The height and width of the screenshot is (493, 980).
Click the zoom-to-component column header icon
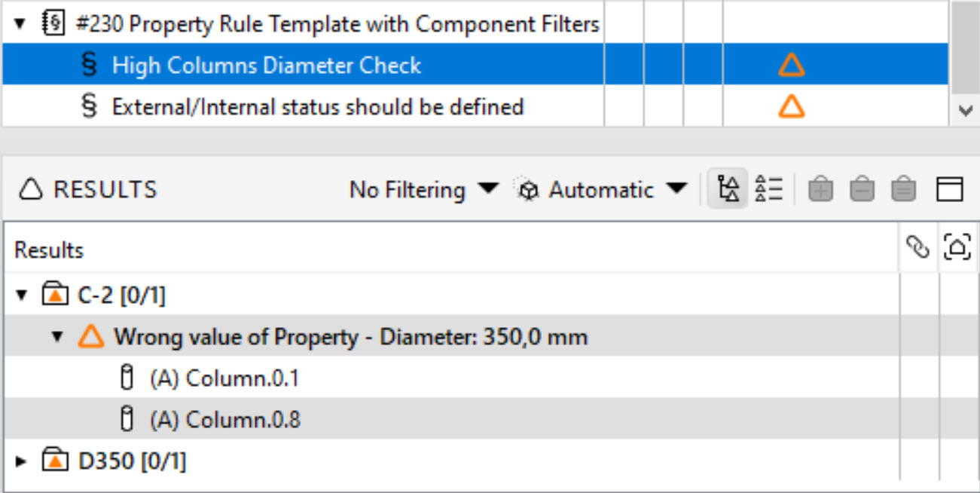click(x=957, y=247)
